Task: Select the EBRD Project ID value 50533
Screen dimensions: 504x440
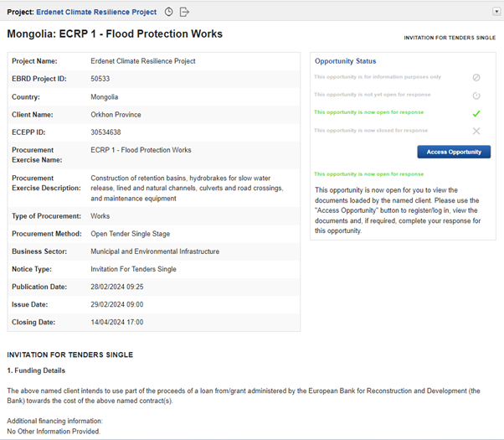Action: [x=100, y=77]
